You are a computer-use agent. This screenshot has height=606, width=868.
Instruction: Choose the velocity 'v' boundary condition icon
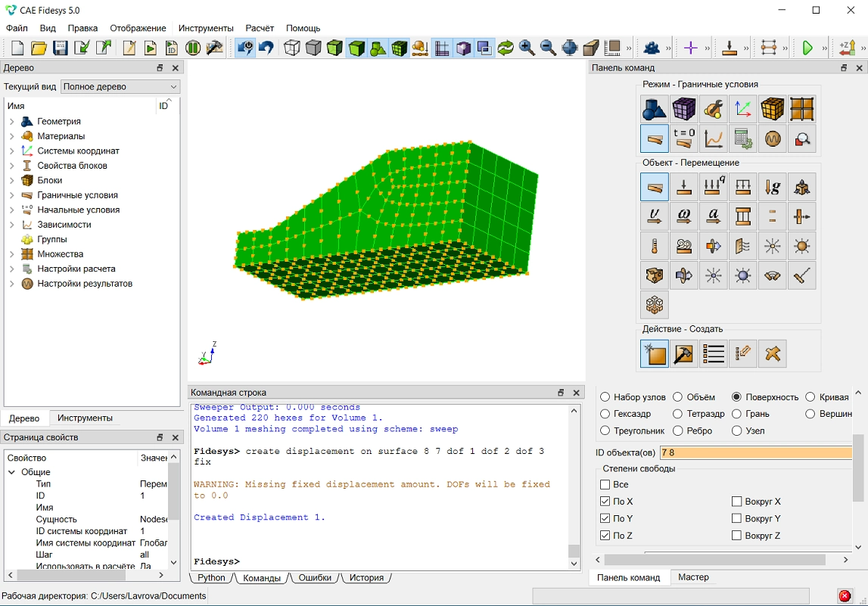click(x=655, y=216)
